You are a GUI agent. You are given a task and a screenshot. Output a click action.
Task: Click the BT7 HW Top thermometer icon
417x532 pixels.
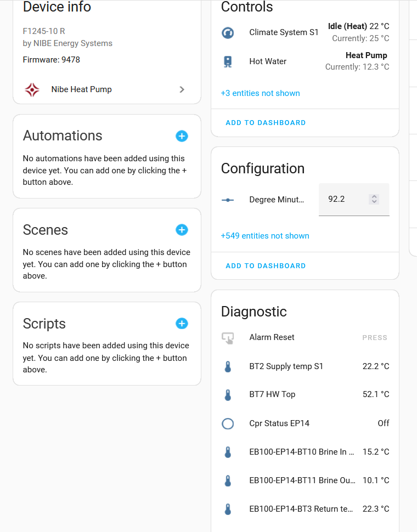pos(228,395)
